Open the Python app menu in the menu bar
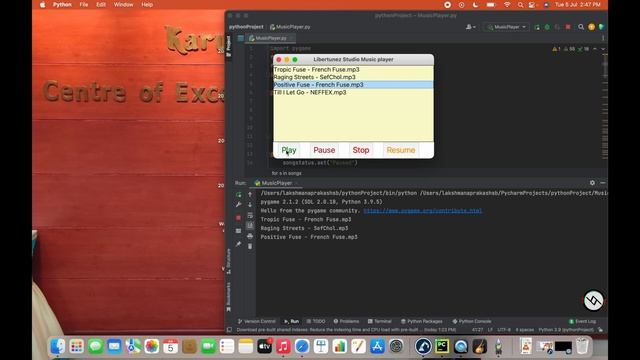The image size is (640, 360). click(62, 4)
